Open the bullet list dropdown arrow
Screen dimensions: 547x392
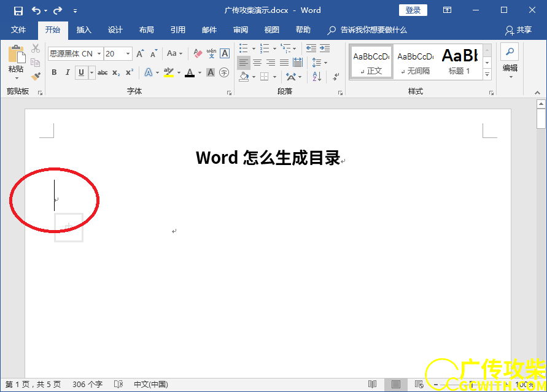click(x=254, y=48)
